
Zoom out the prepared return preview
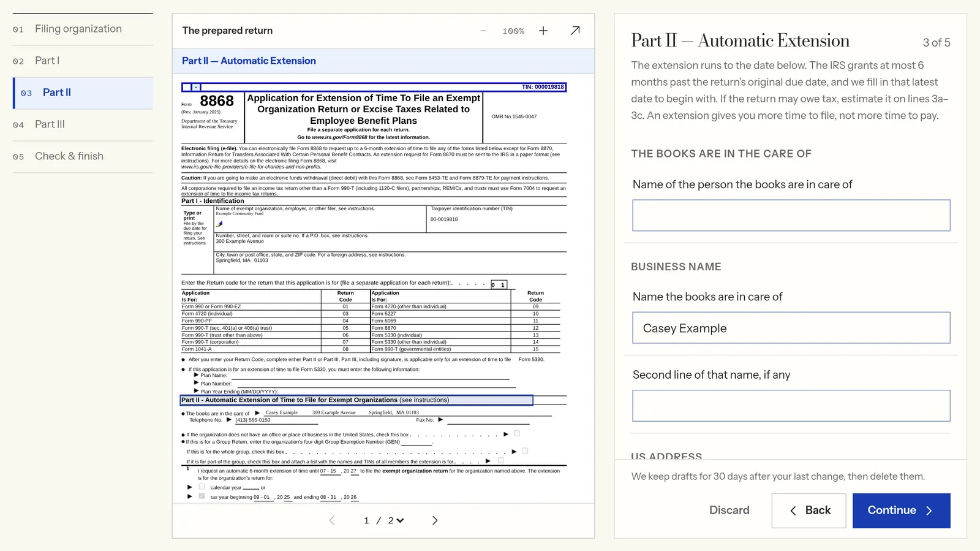(x=483, y=31)
